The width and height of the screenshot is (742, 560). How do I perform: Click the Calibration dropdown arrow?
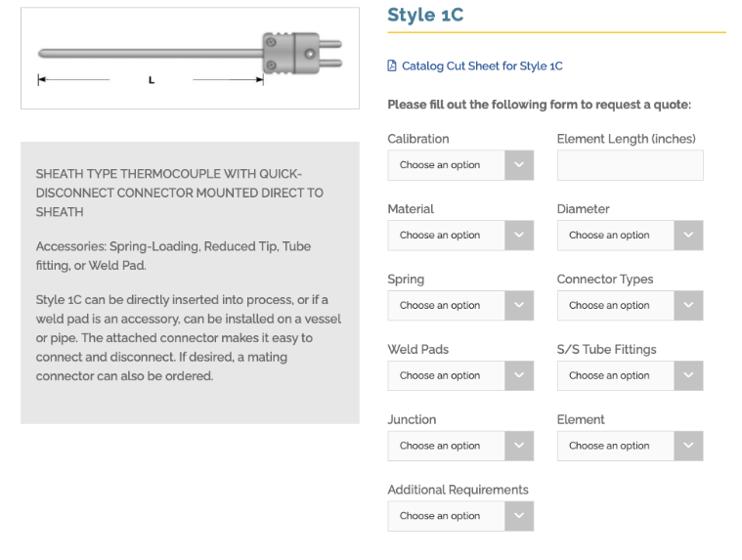[x=519, y=165]
